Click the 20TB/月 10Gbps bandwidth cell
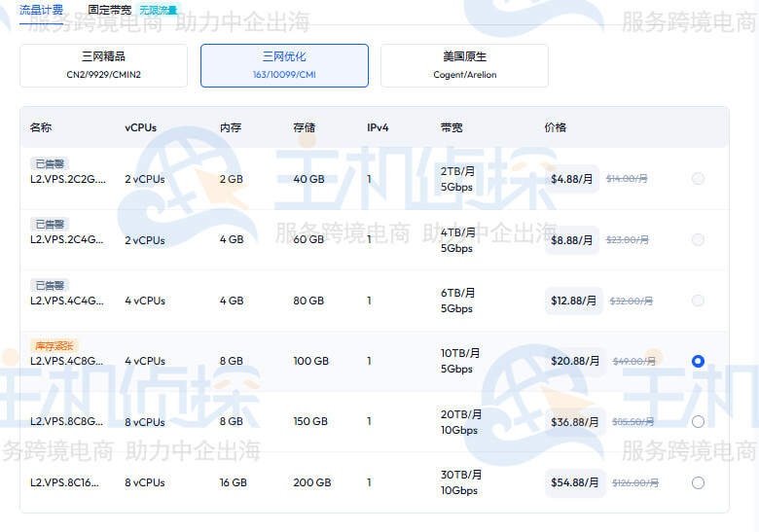This screenshot has width=759, height=532. 461,422
